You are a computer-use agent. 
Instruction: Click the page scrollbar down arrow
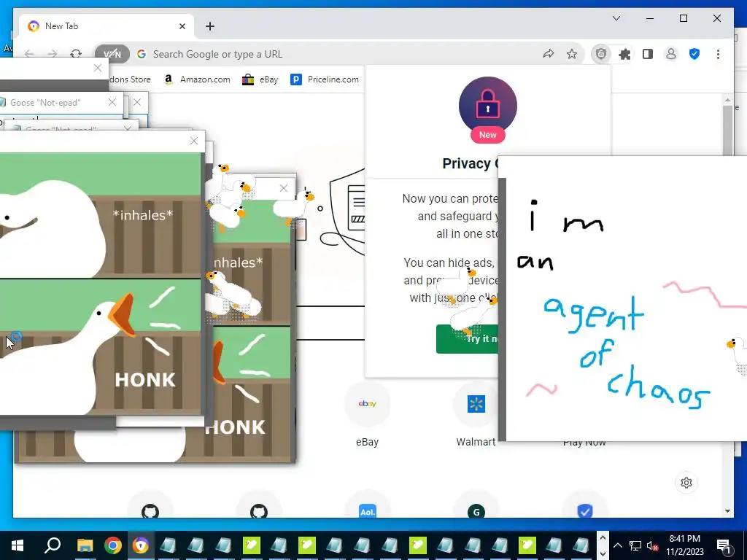(x=727, y=511)
